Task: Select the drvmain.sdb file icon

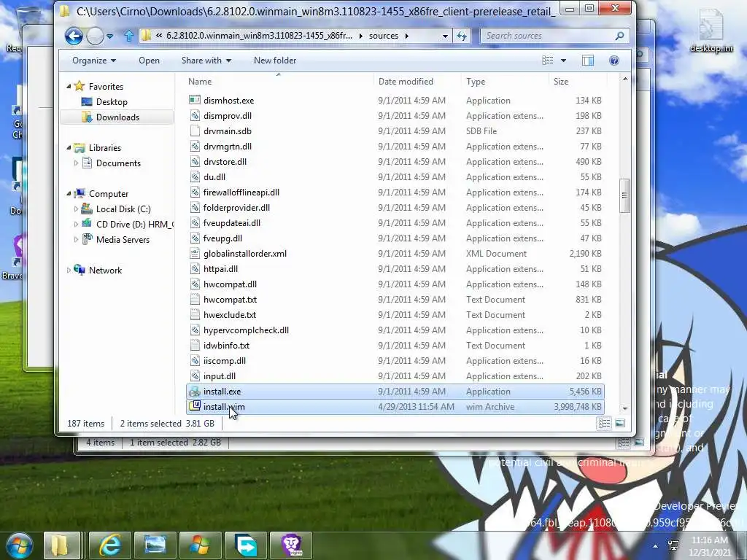Action: pos(194,131)
